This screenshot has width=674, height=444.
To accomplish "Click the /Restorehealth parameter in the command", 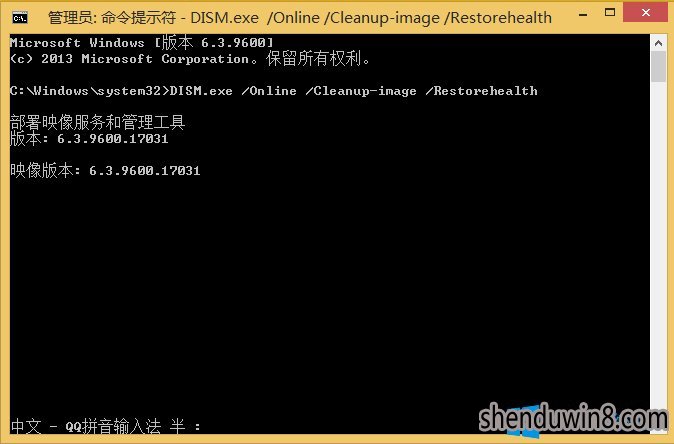I will coord(481,91).
